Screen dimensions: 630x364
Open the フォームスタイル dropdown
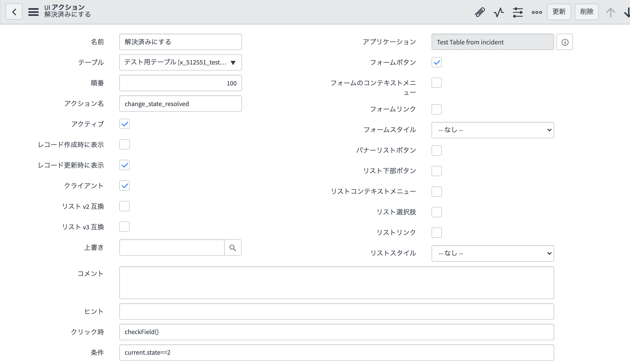492,130
